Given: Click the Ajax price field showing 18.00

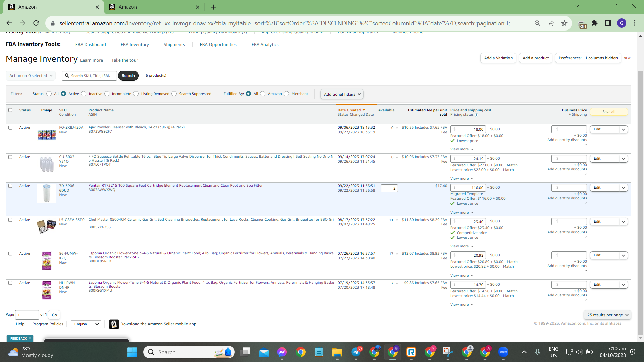Looking at the screenshot, I should 468,129.
